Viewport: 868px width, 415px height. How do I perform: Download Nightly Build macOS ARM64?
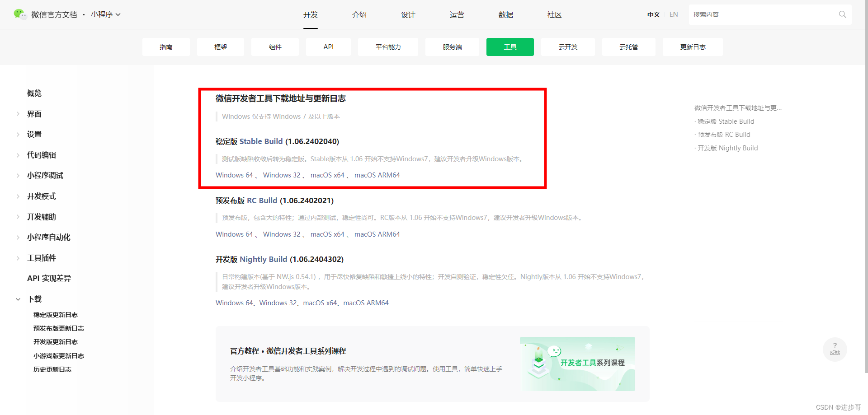pos(366,303)
